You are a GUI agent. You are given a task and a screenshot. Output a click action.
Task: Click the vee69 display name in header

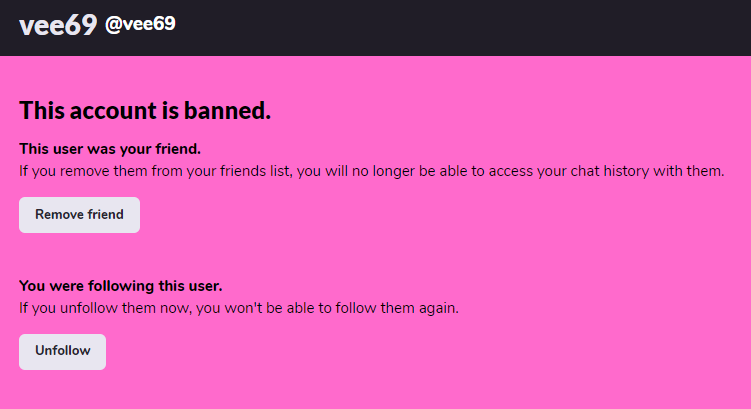pyautogui.click(x=57, y=27)
